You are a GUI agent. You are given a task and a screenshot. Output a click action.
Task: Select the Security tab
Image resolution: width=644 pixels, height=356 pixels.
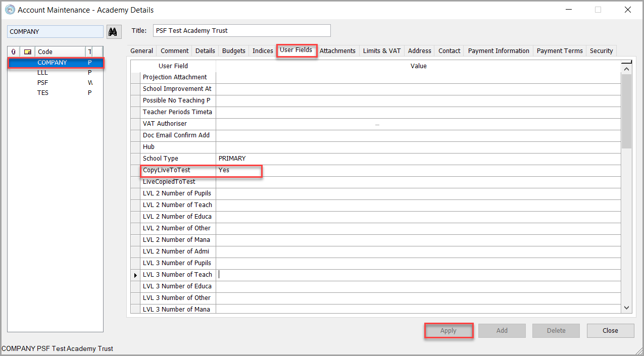point(601,51)
